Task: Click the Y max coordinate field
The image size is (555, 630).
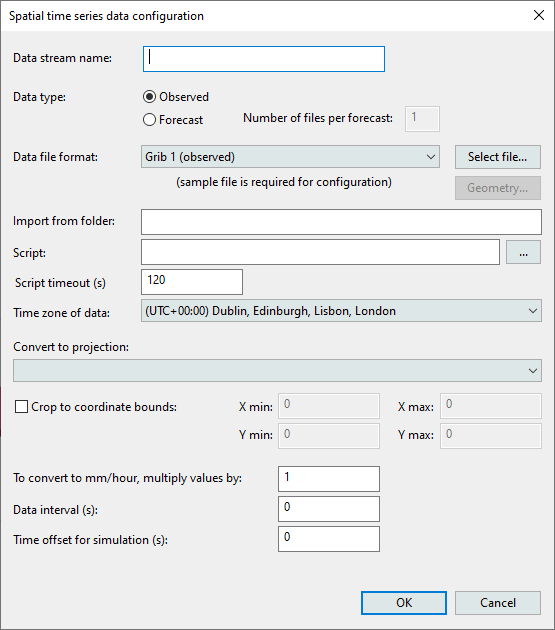Action: tap(491, 436)
